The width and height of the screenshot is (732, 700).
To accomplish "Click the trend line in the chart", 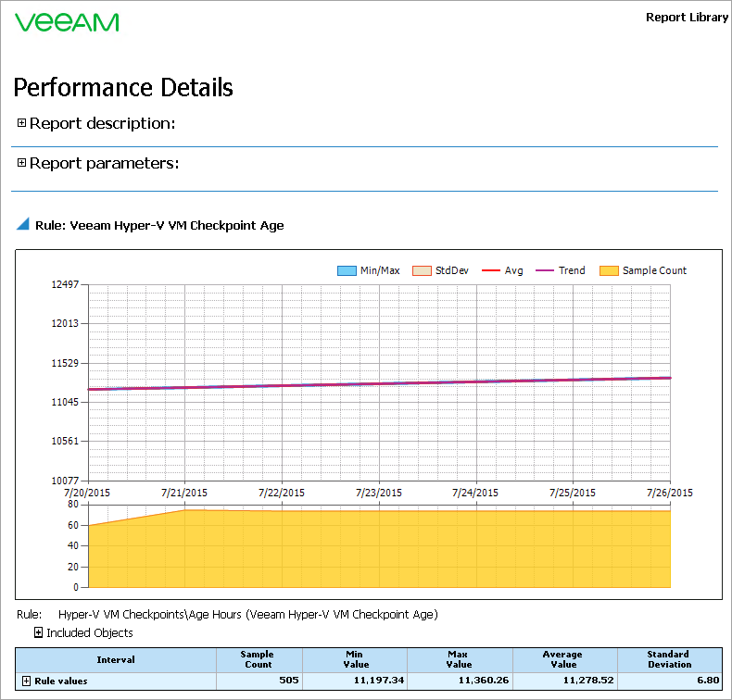I will 379,384.
